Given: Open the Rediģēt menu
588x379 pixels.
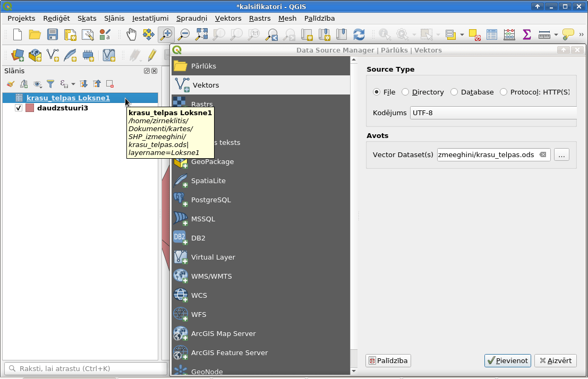Looking at the screenshot, I should pos(56,19).
